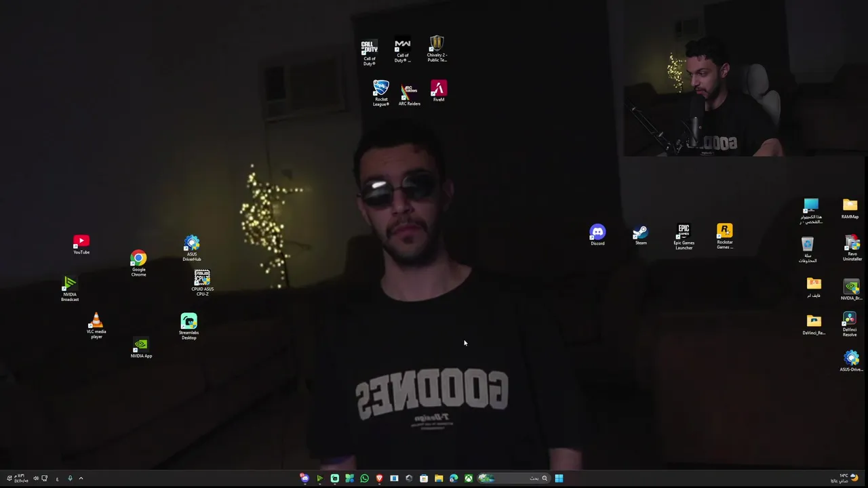Expand the hidden system tray icons chevron
This screenshot has height=488, width=868.
[81, 479]
